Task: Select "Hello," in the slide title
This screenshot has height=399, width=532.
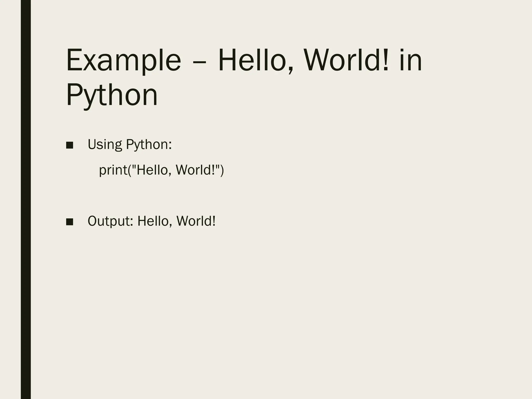Action: pos(256,61)
